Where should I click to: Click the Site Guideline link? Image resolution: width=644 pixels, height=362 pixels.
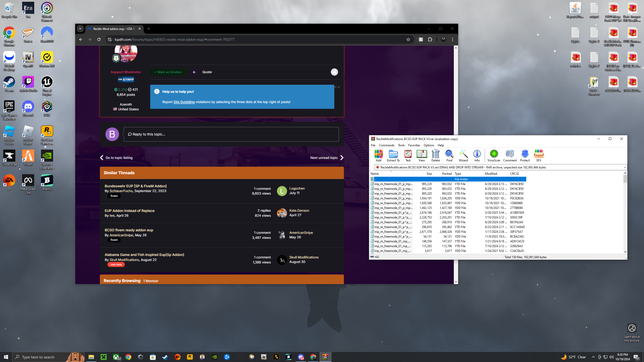[x=184, y=102]
